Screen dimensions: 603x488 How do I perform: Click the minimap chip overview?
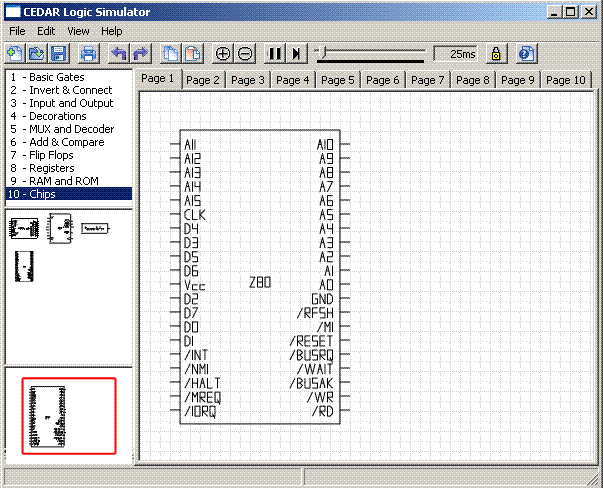point(48,417)
